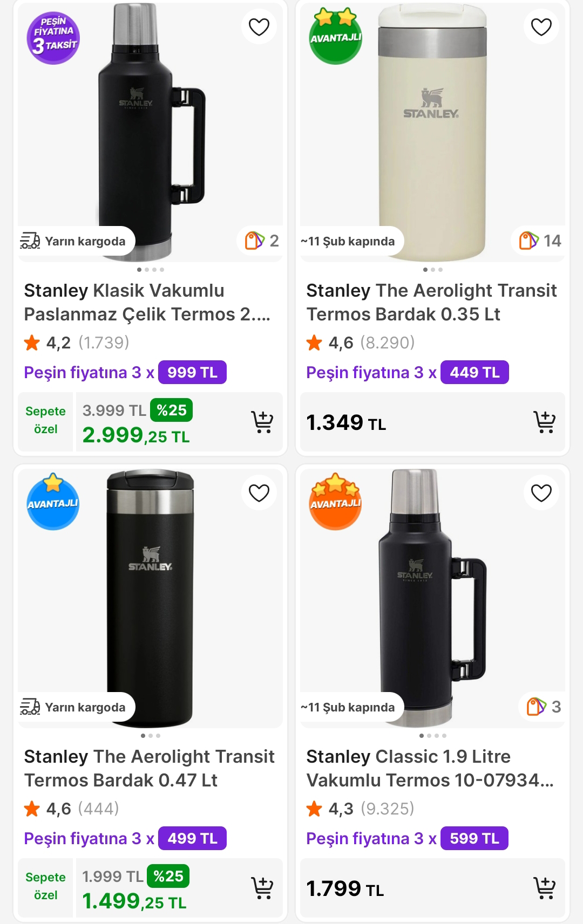Favorite the Stanley Classic 1.9 Litre
The height and width of the screenshot is (924, 583).
pos(541,493)
